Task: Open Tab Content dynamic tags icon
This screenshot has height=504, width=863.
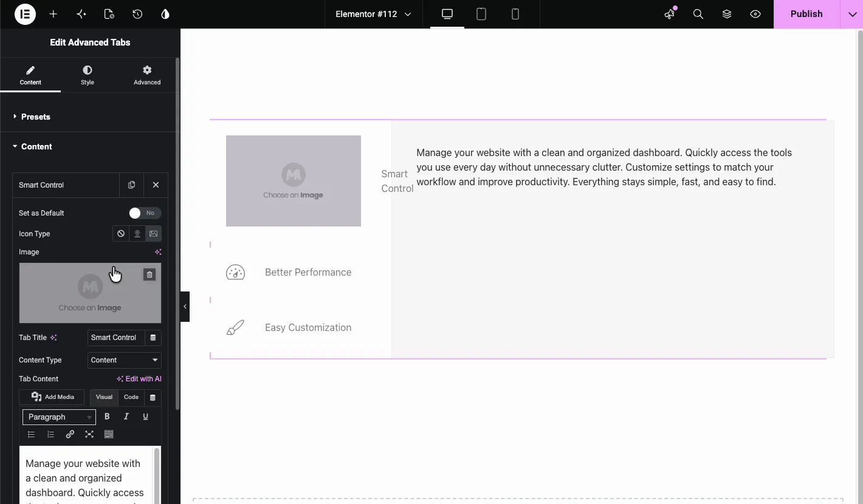Action: point(153,398)
